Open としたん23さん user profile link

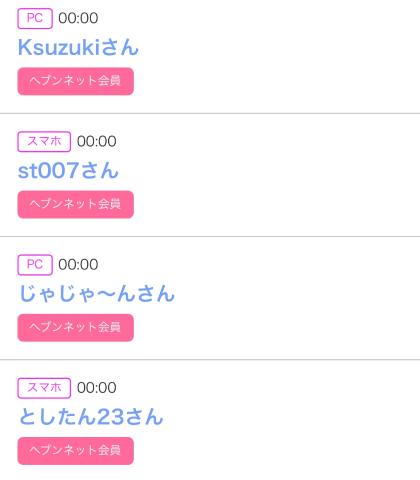tap(91, 417)
